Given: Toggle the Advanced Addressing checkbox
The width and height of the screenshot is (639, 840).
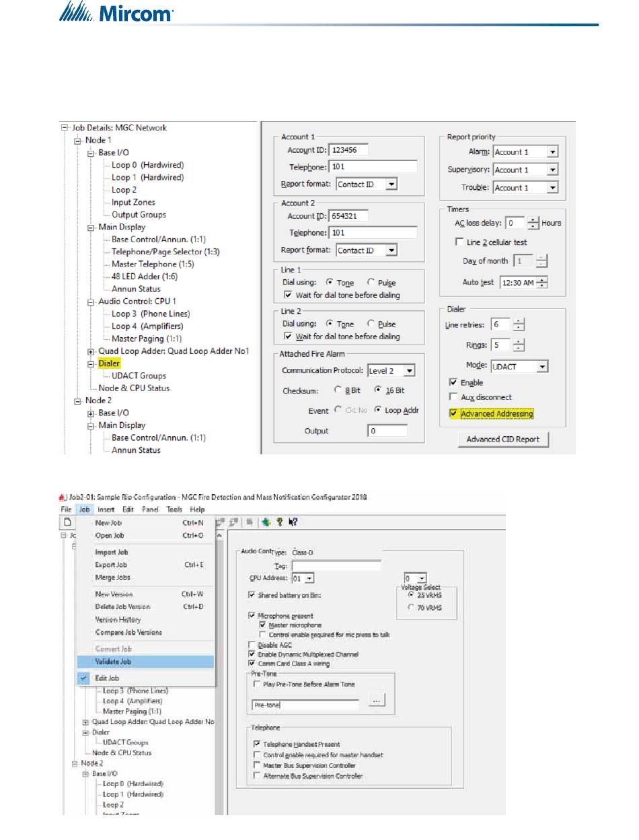Looking at the screenshot, I should [453, 414].
